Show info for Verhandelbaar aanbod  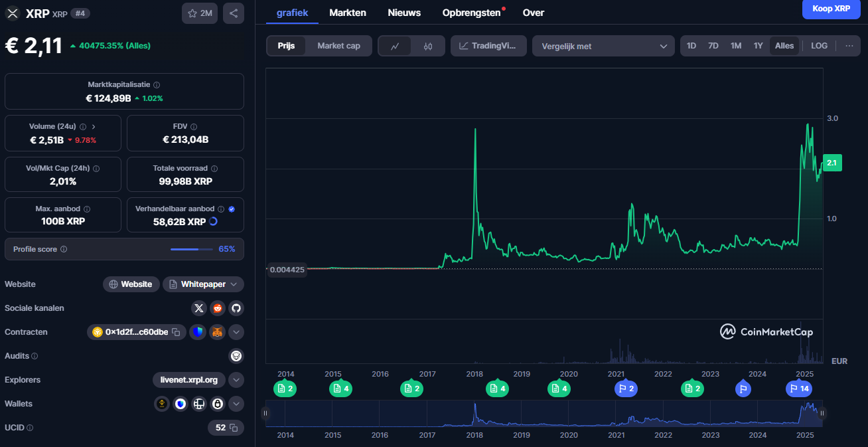coord(221,209)
